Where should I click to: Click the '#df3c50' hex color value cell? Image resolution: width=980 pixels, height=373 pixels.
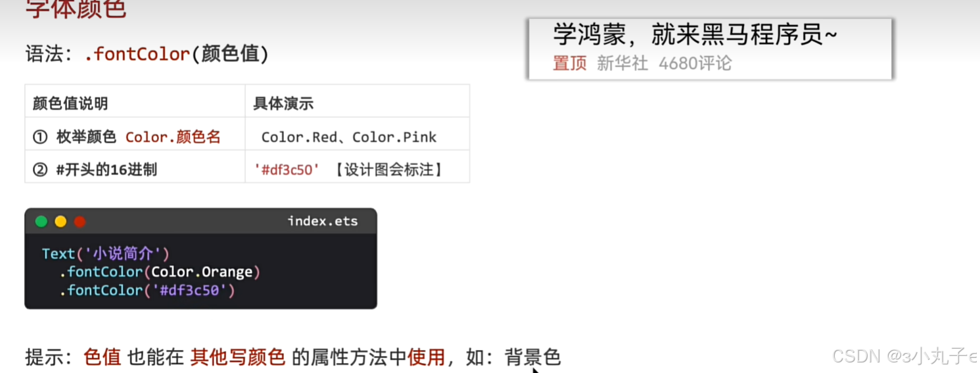287,170
